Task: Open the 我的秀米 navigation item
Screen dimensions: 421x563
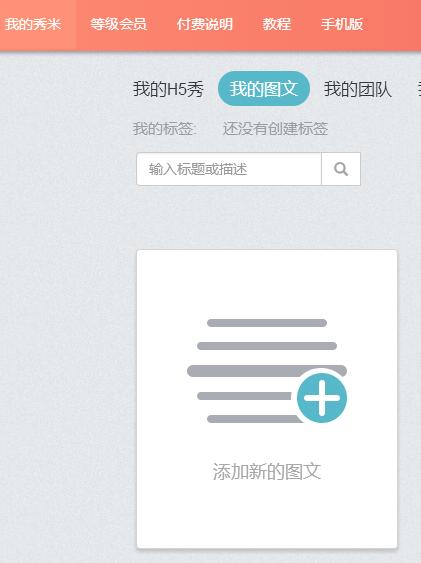Action: (x=33, y=24)
